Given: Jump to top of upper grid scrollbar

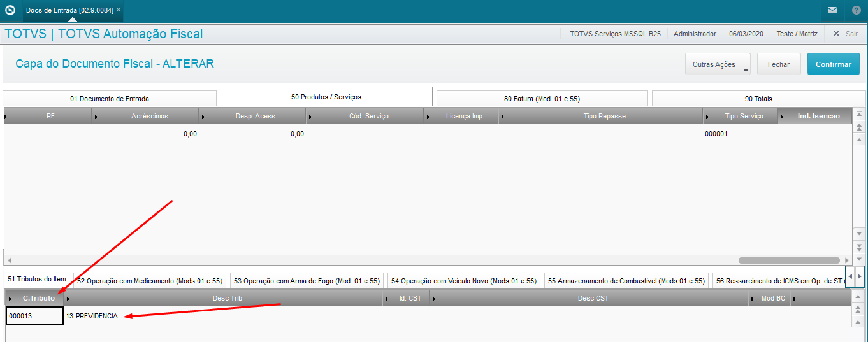Looking at the screenshot, I should click(859, 115).
